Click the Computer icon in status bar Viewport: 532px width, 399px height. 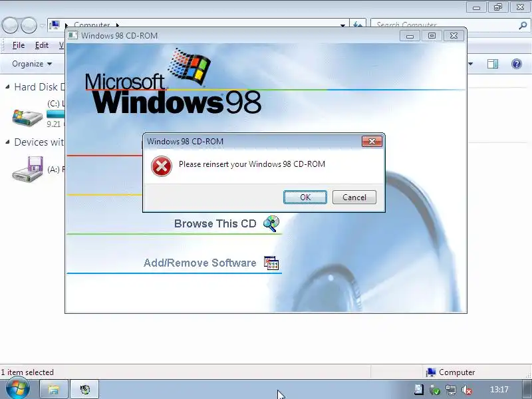click(430, 372)
